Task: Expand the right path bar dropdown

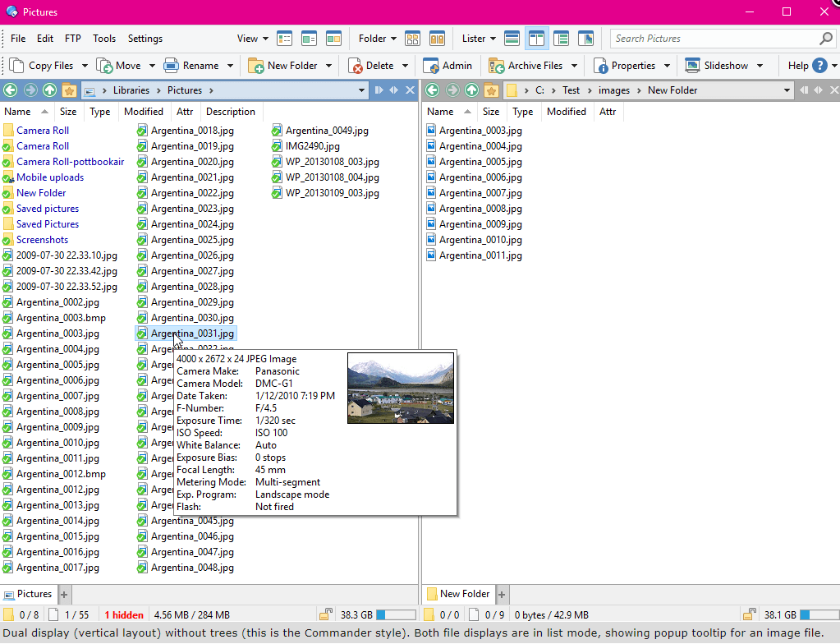Action: [x=787, y=90]
